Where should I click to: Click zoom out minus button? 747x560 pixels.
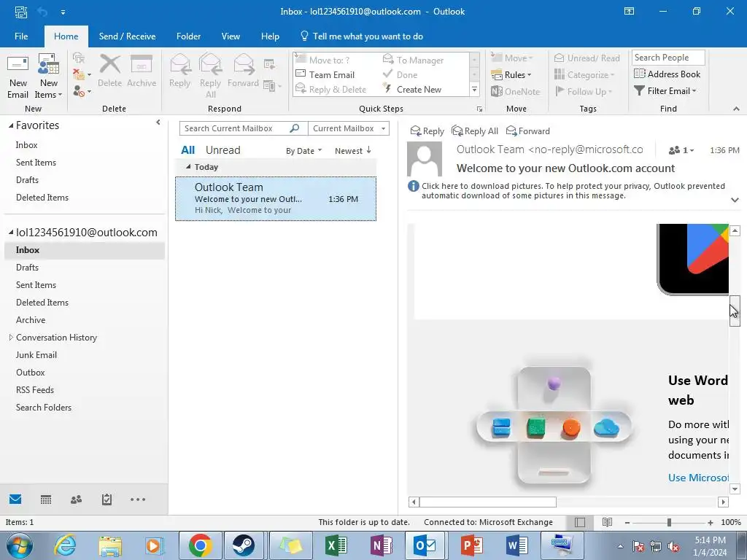point(627,522)
